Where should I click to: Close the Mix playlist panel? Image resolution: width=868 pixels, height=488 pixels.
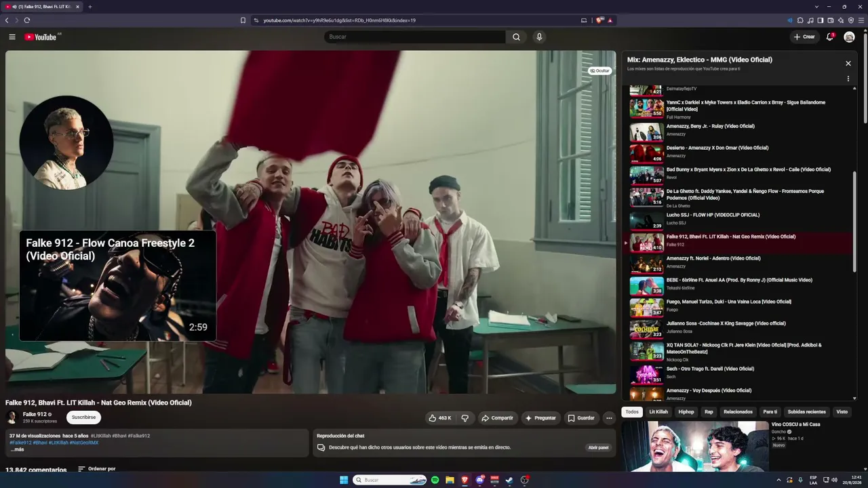[x=848, y=63]
